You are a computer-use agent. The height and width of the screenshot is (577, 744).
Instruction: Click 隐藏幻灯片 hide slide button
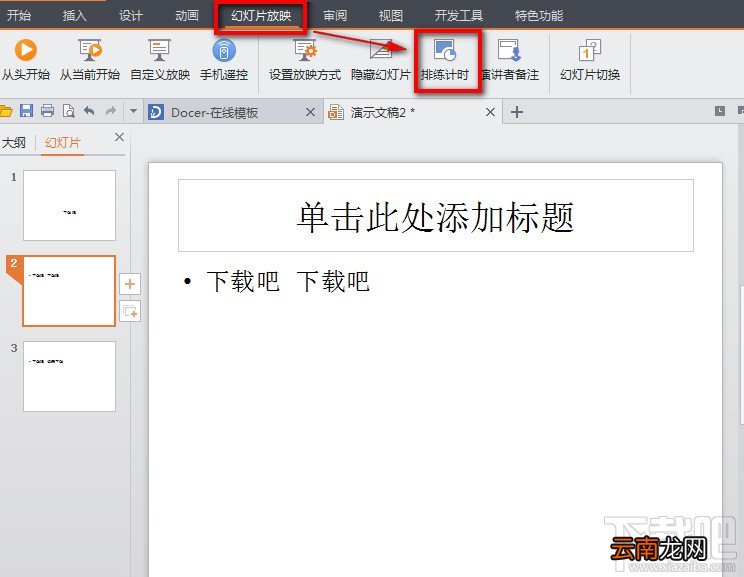coord(381,59)
